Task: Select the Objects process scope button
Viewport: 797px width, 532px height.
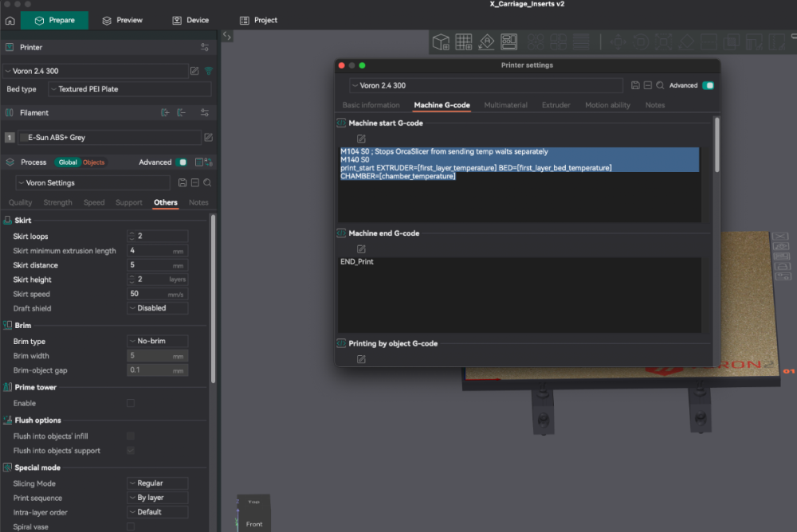Action: 93,162
